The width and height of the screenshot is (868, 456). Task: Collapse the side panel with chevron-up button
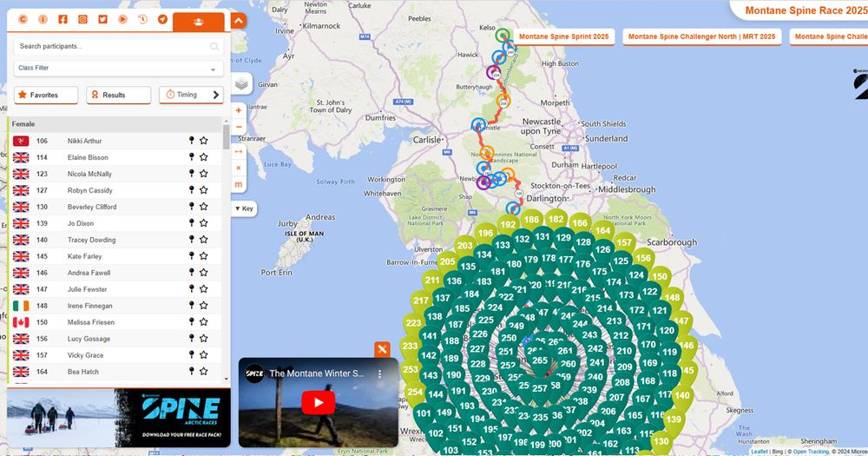(x=238, y=21)
